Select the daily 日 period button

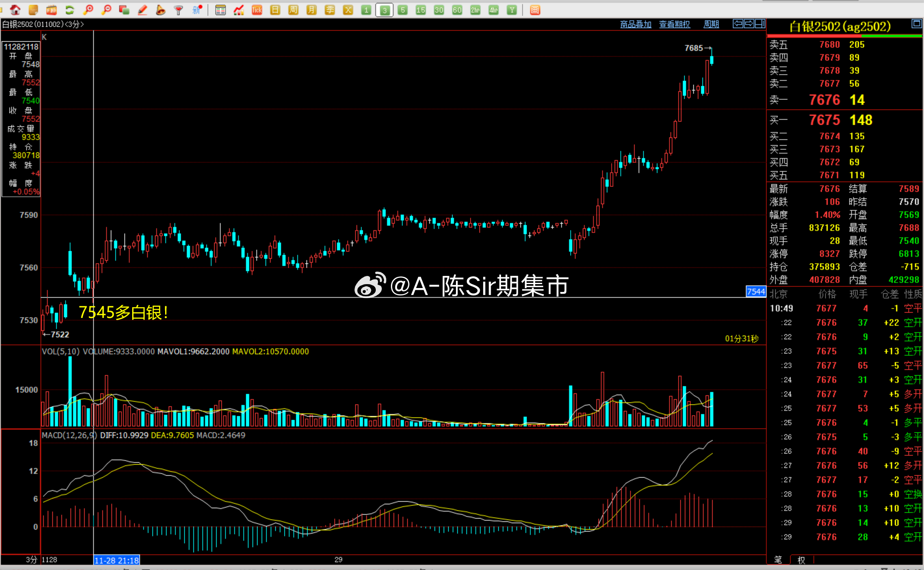pos(275,10)
